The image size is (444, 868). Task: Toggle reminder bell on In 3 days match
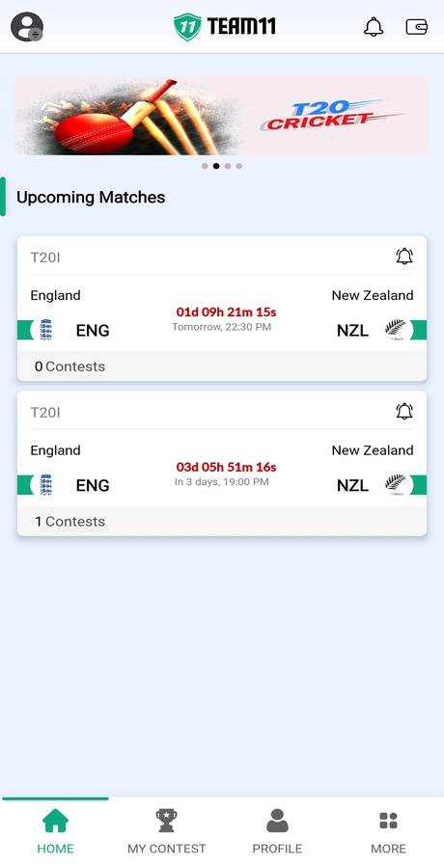point(404,411)
